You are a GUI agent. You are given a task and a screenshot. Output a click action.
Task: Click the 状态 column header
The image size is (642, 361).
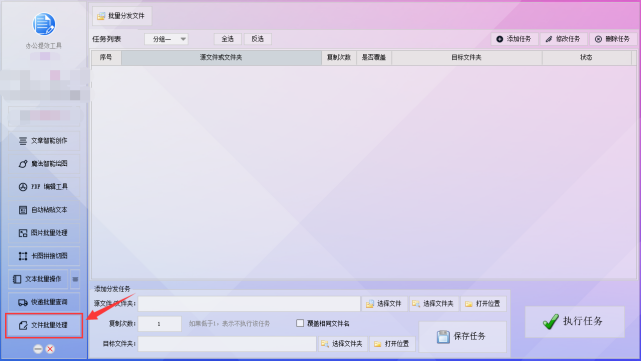point(586,58)
